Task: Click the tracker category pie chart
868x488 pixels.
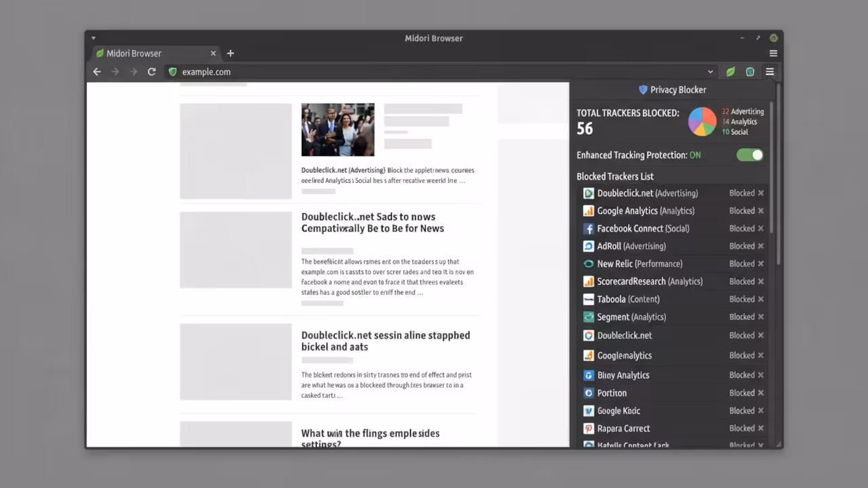Action: (x=703, y=122)
